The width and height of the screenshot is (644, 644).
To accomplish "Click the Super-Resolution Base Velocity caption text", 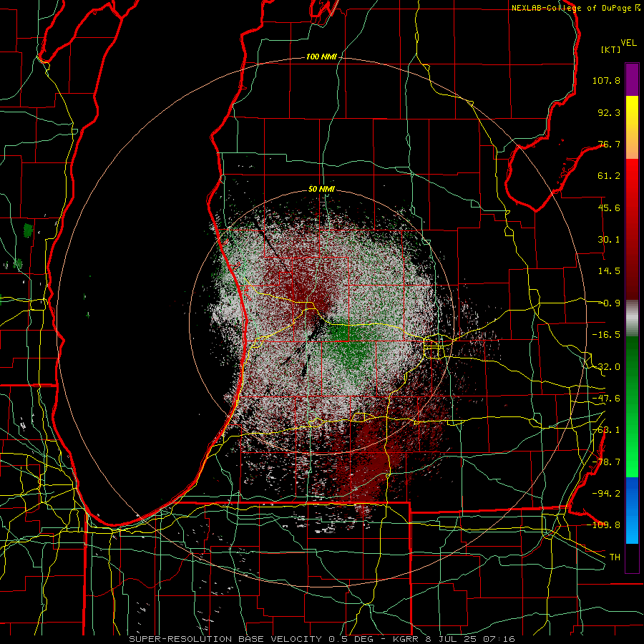I will pos(322,639).
